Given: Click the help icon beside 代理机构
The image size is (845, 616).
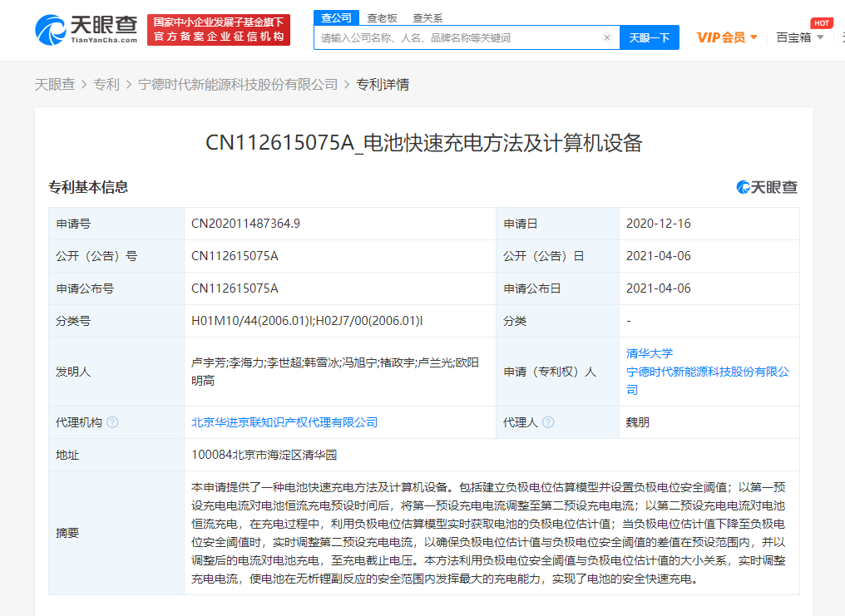Looking at the screenshot, I should [x=114, y=421].
